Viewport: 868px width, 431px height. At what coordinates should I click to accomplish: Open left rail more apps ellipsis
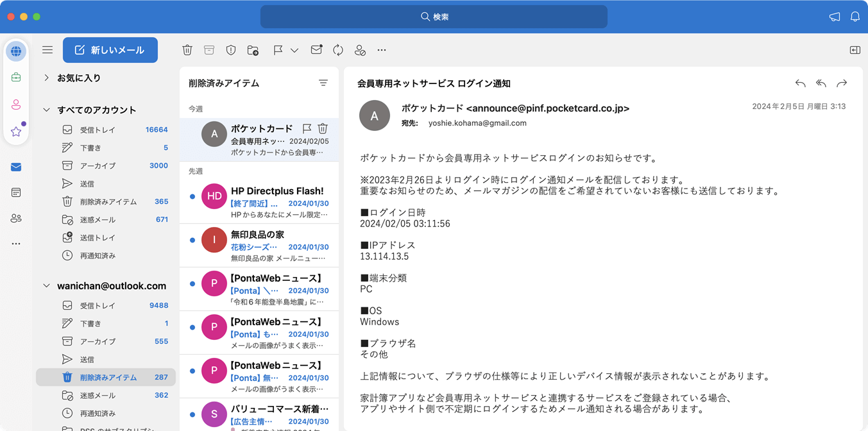click(x=16, y=244)
